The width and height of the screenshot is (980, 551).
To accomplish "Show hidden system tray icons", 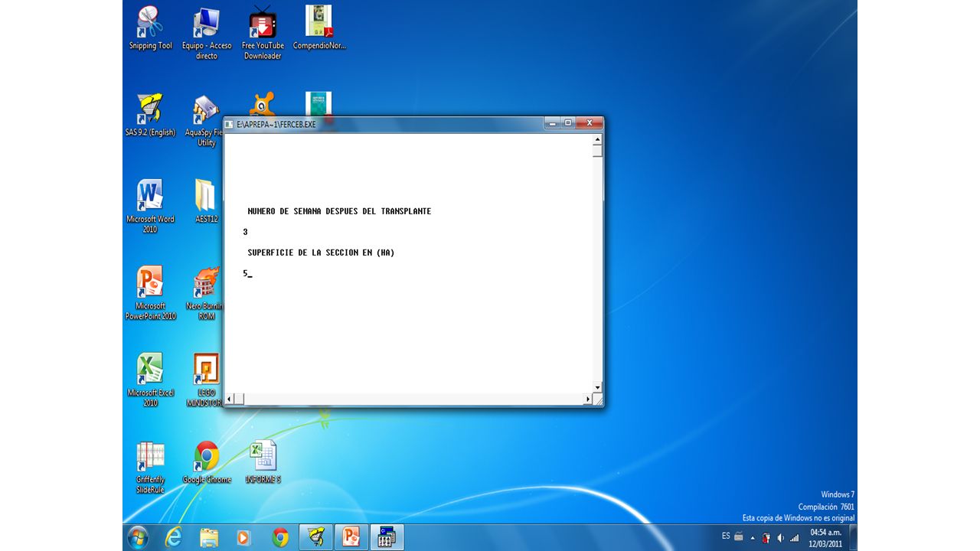I will point(752,537).
